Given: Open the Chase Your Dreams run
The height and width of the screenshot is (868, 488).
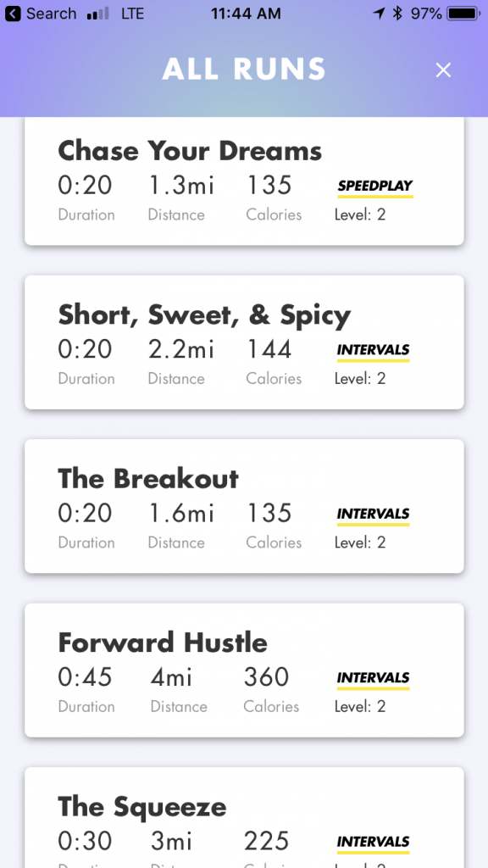Looking at the screenshot, I should 244,181.
